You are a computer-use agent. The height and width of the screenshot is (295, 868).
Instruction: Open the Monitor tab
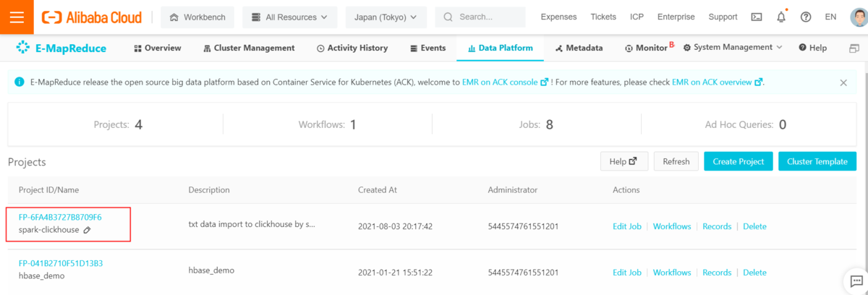tap(646, 48)
